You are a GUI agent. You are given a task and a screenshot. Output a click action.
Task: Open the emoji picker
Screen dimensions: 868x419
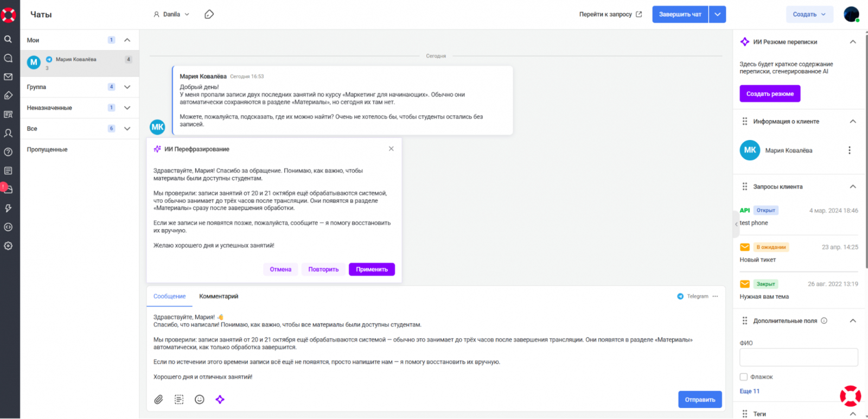(x=200, y=399)
